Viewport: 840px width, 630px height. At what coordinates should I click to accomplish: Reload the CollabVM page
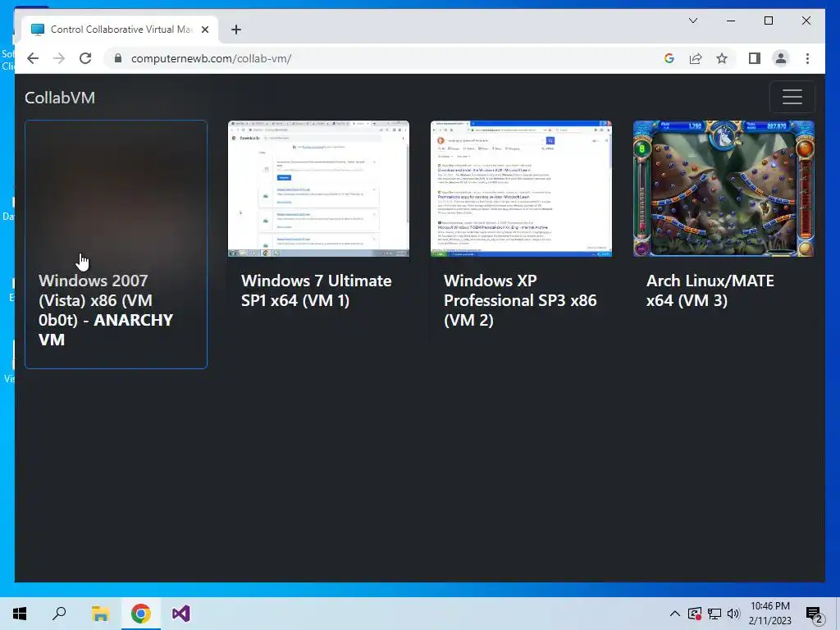click(85, 58)
